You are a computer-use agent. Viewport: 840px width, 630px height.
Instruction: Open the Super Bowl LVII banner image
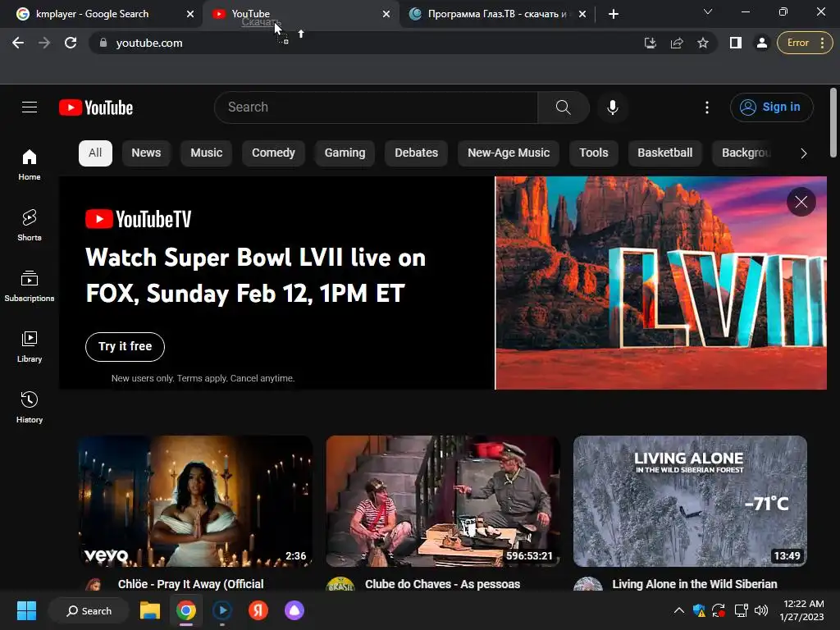point(661,282)
